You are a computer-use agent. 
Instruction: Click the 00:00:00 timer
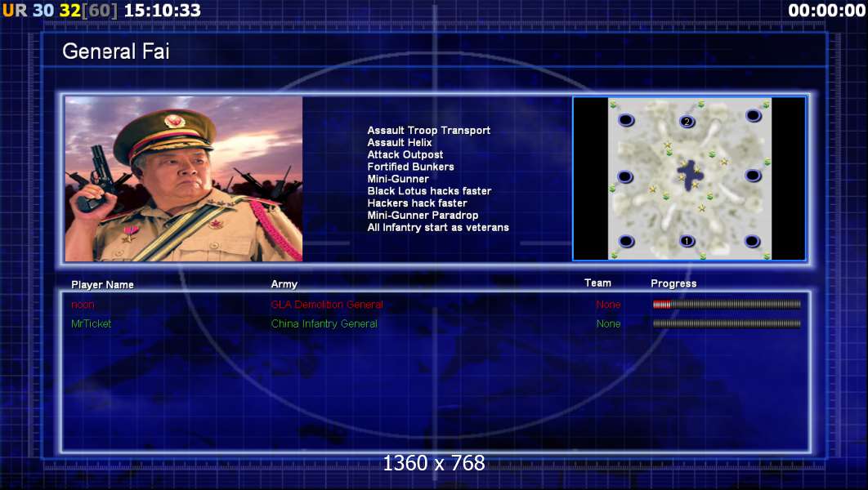coord(826,11)
